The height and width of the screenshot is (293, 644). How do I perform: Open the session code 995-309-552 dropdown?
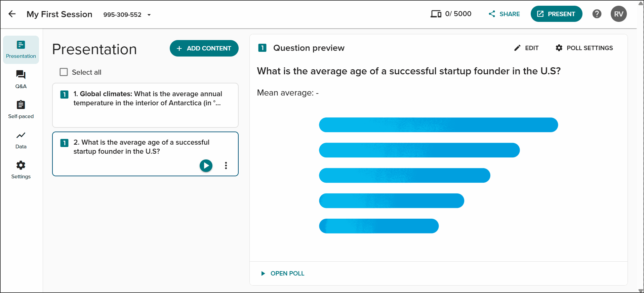tap(127, 15)
